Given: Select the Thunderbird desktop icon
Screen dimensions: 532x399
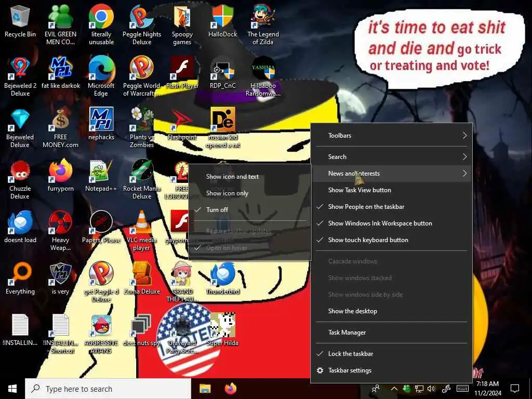Looking at the screenshot, I should pos(222,278).
